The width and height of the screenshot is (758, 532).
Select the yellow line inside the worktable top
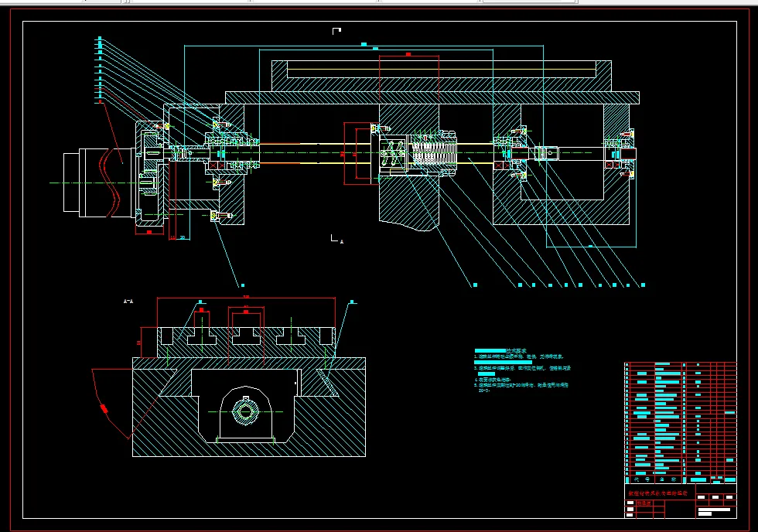(441, 69)
